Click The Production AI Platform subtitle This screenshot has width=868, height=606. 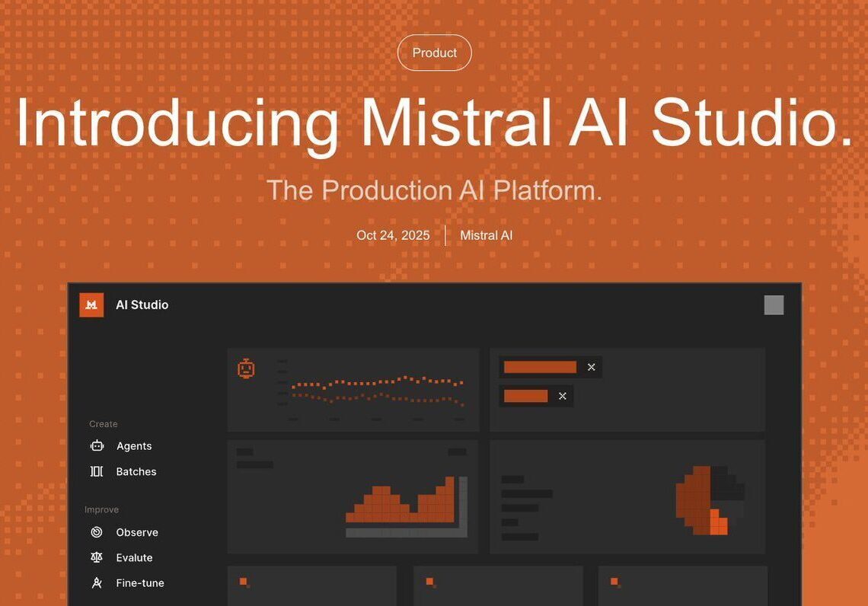pyautogui.click(x=435, y=190)
